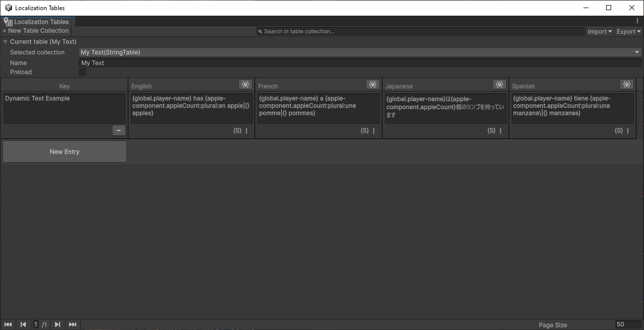Click the previous page arrow icon
The width and height of the screenshot is (644, 330).
pyautogui.click(x=23, y=324)
